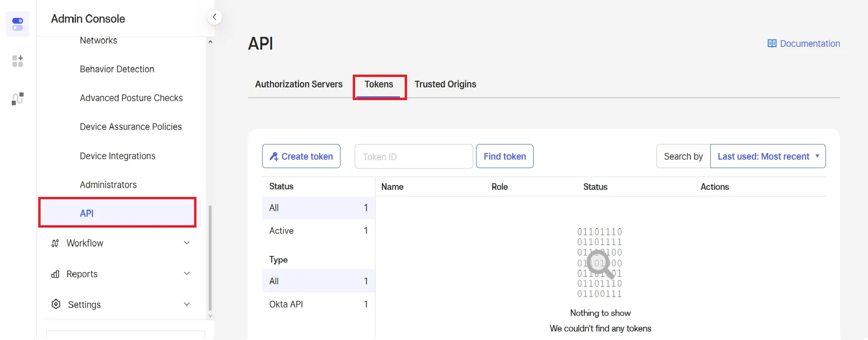This screenshot has height=340, width=868.
Task: Click the Documentation book icon
Action: coord(772,43)
